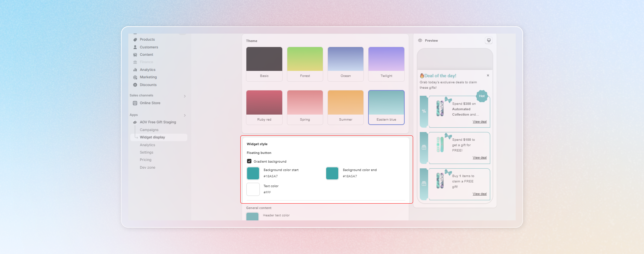The image size is (644, 254).
Task: Click View deal on $300 offer
Action: tap(479, 121)
